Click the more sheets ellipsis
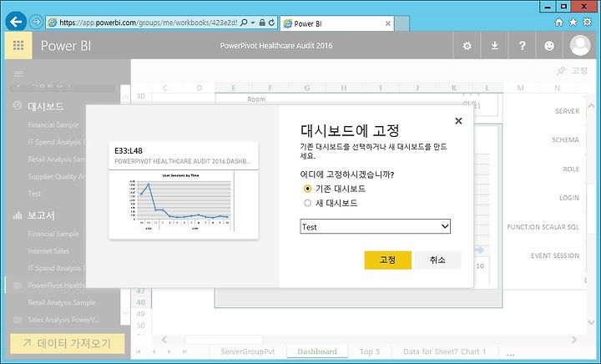The image size is (601, 364). click(x=510, y=354)
